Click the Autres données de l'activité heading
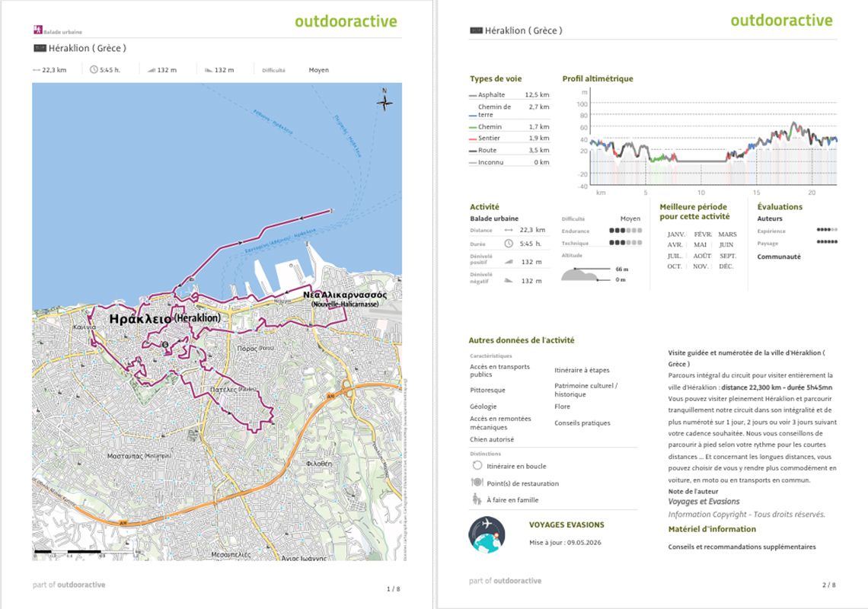868x609 pixels. (521, 340)
